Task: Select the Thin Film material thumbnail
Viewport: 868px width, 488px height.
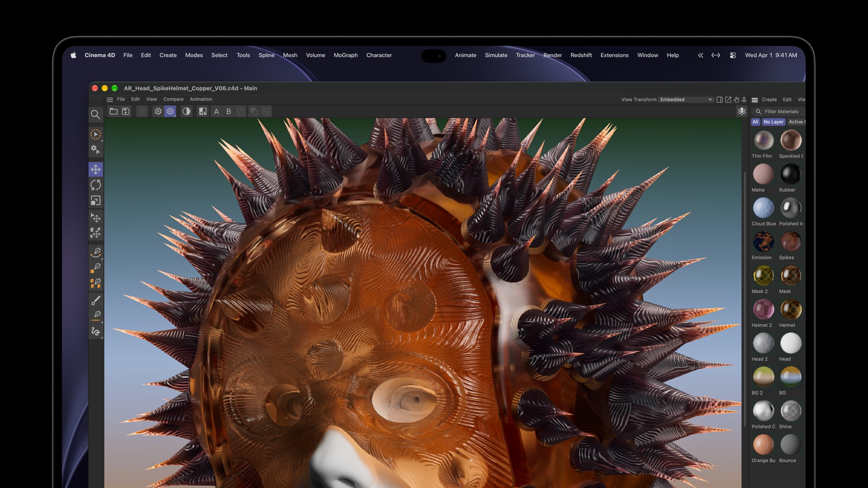Action: tap(763, 140)
